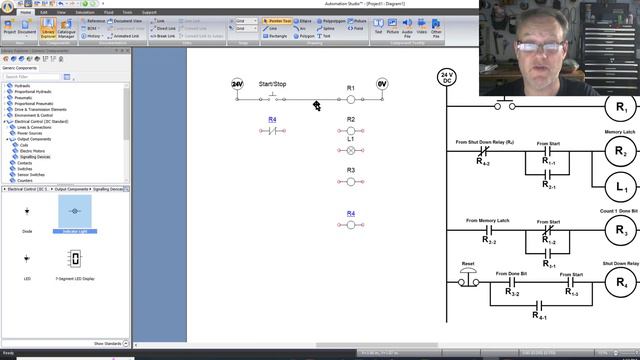640x360 pixels.
Task: Click the Other File button
Action: (x=436, y=28)
